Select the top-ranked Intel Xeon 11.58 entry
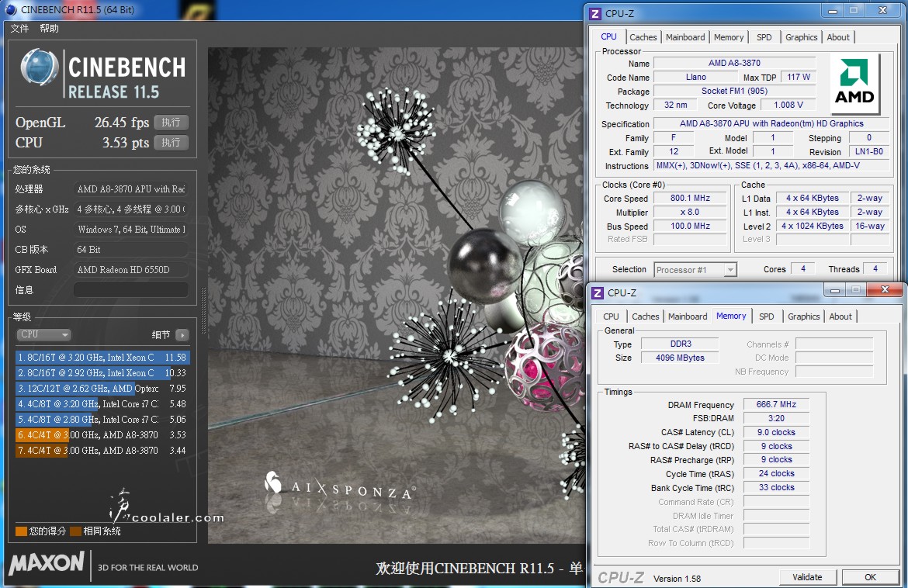908x588 pixels. coord(102,358)
